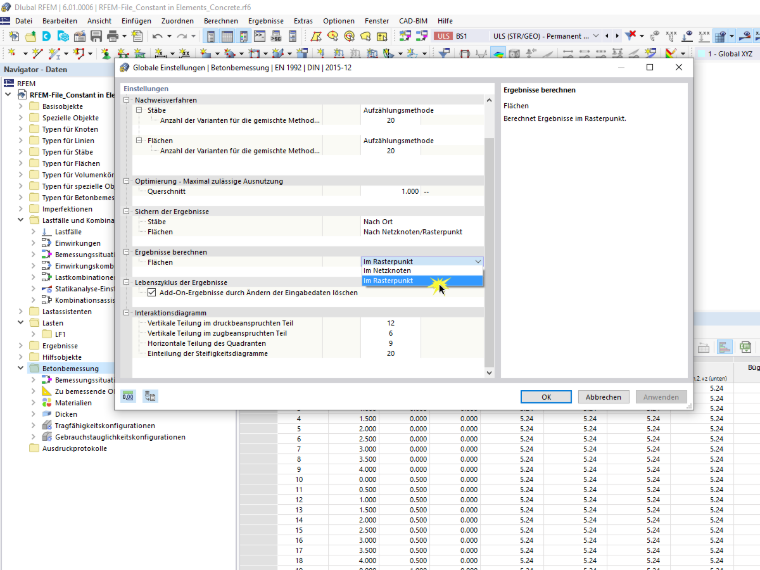This screenshot has height=570, width=760.
Task: Click the Querschnitt value 1.000 field
Action: click(x=390, y=191)
